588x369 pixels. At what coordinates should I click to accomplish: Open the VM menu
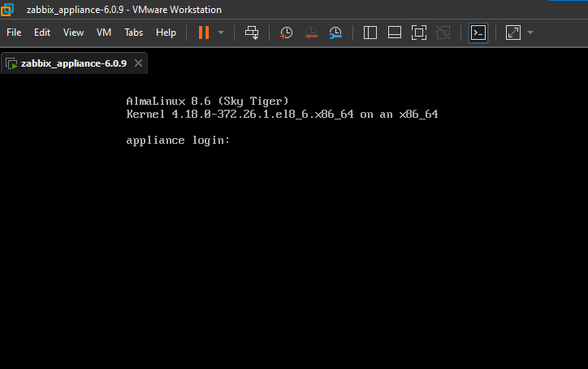point(103,33)
